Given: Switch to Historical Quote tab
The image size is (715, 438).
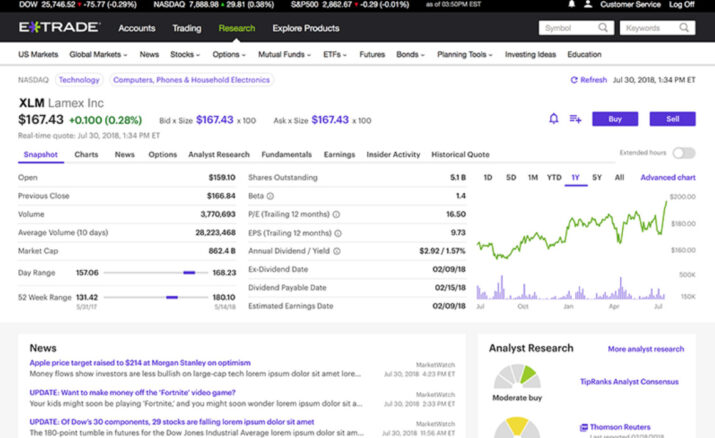Looking at the screenshot, I should click(x=460, y=155).
